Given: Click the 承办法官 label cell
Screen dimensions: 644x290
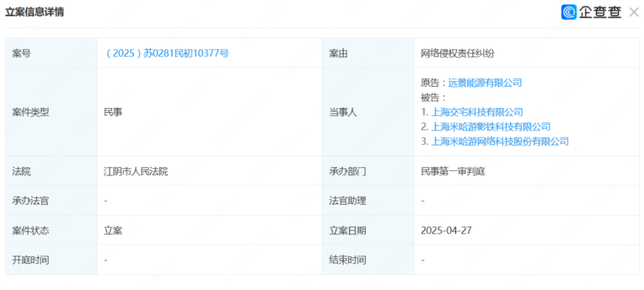Looking at the screenshot, I should click(x=52, y=201).
